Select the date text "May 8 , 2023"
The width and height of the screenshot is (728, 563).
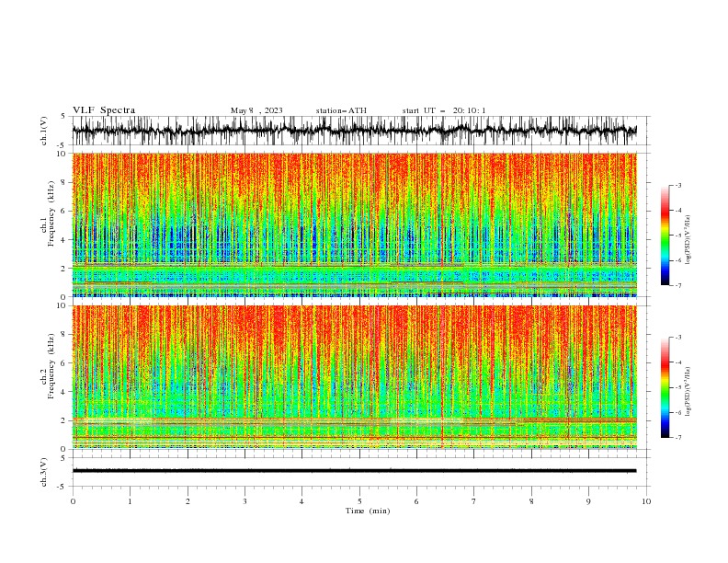256,110
